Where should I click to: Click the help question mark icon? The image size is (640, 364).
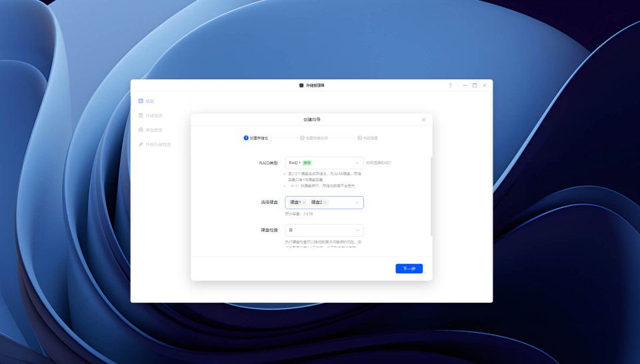click(x=450, y=85)
